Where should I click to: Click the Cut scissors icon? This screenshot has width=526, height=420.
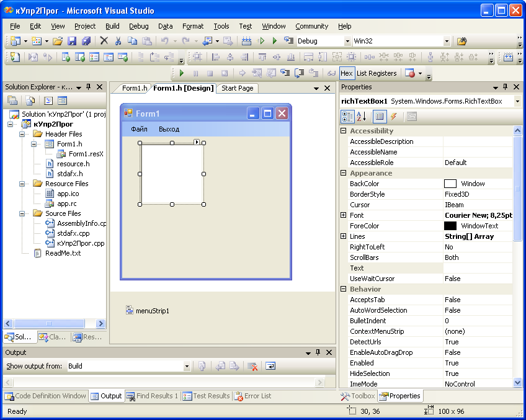118,42
